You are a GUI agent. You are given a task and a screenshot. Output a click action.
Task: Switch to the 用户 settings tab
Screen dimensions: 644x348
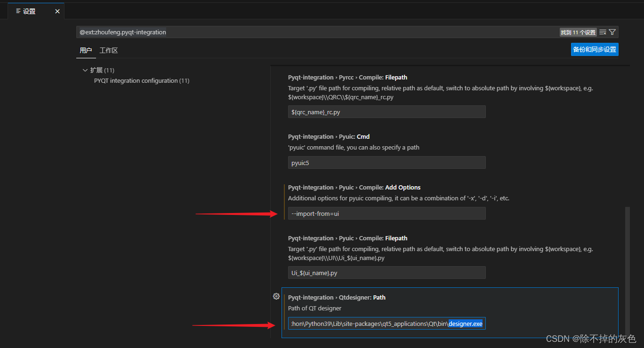[x=86, y=50]
